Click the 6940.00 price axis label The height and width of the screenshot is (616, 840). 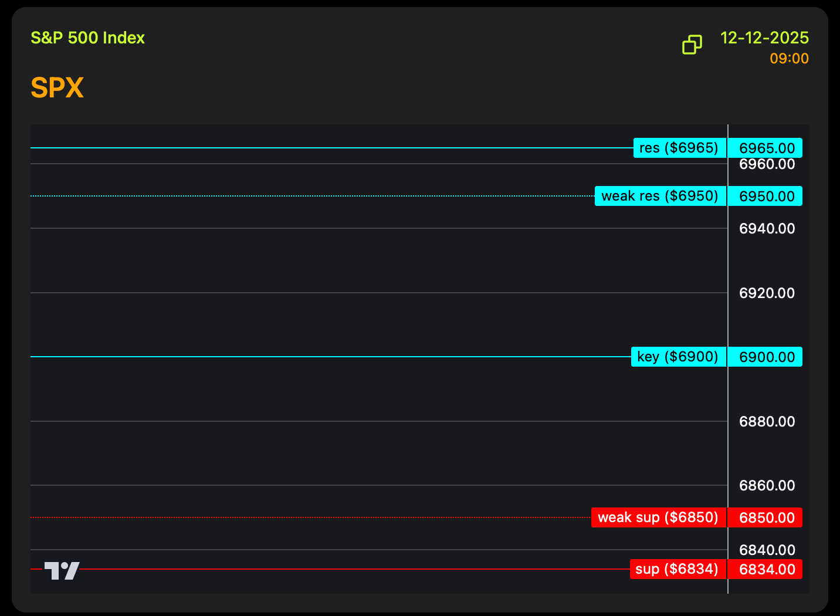pyautogui.click(x=767, y=228)
